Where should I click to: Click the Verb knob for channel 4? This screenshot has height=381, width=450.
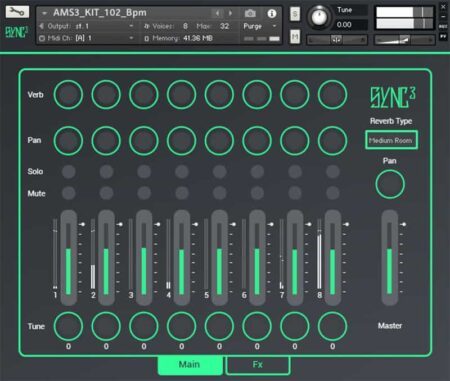[181, 95]
